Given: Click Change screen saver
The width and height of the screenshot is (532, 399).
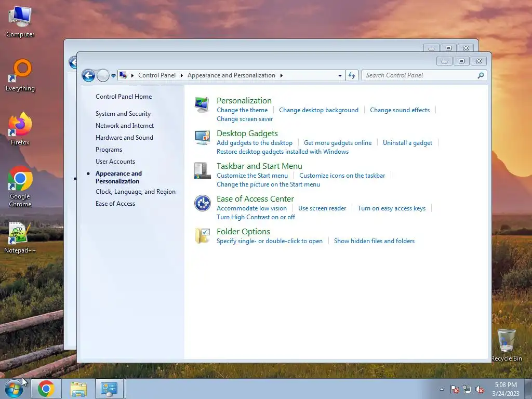Looking at the screenshot, I should point(245,119).
